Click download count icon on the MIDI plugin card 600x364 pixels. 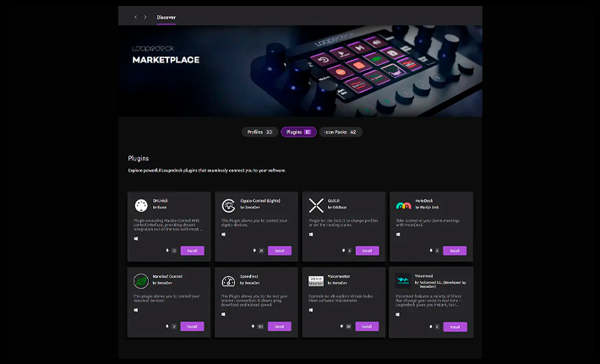[167, 251]
